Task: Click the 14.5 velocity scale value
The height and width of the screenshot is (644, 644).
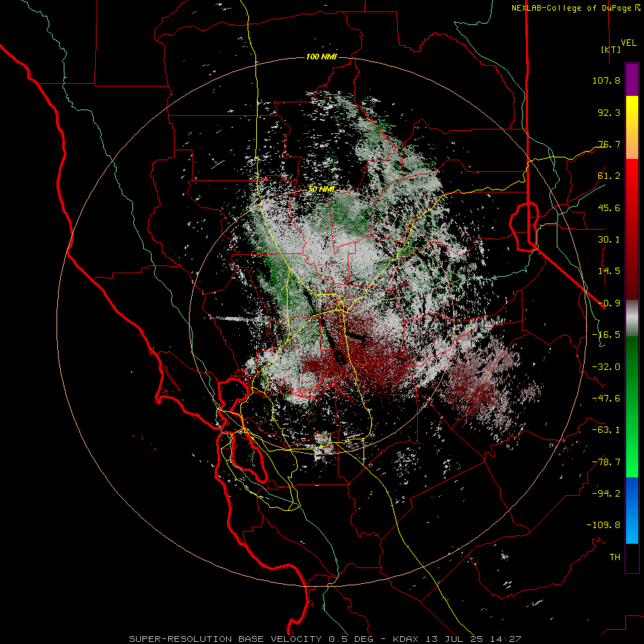Action: coord(609,271)
